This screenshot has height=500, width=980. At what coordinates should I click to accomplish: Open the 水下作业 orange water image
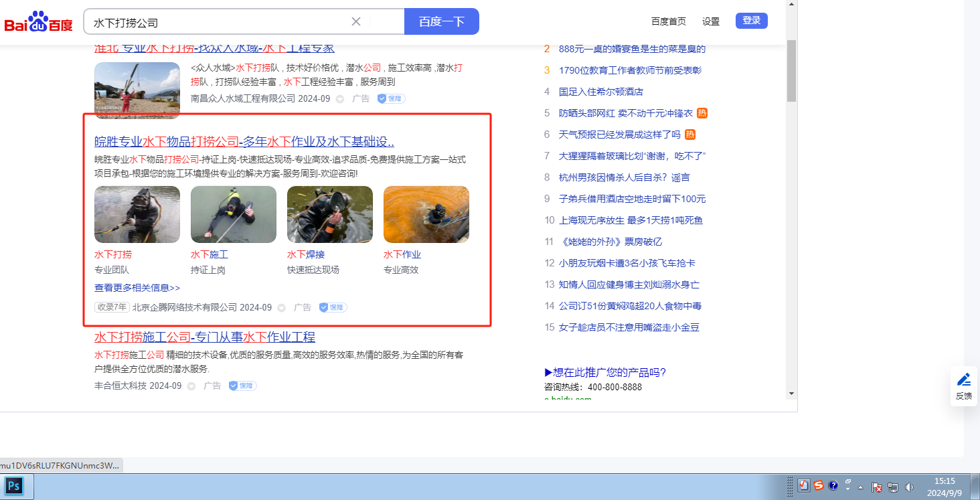click(x=426, y=214)
